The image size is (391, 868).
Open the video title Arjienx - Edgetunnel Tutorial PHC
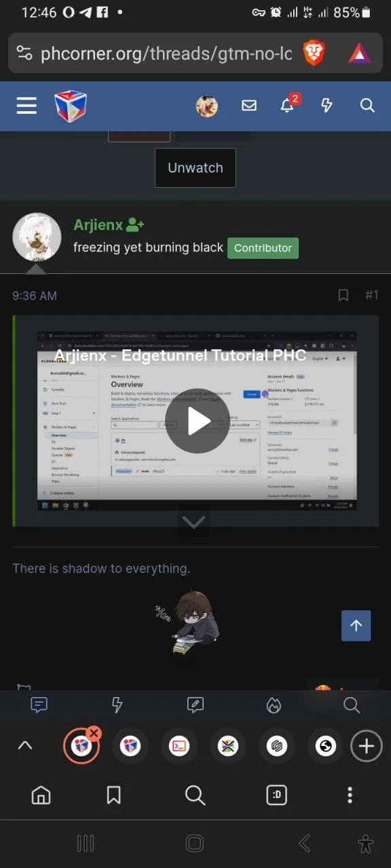pos(180,355)
